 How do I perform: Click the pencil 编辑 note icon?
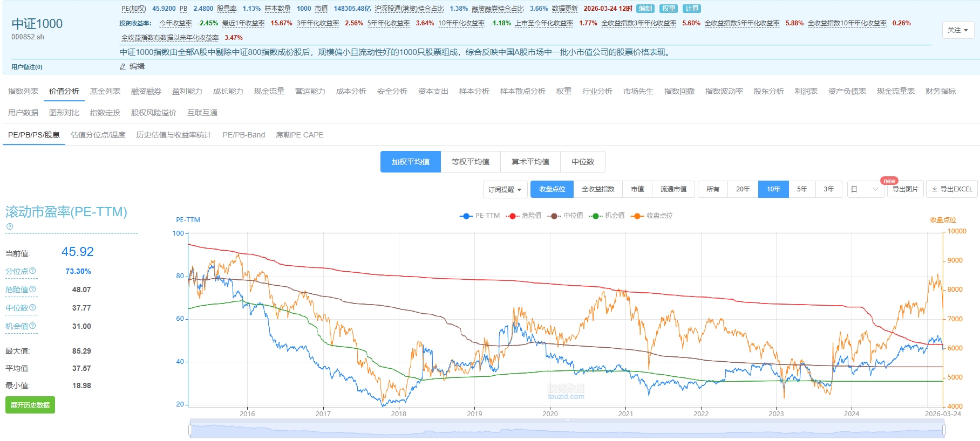click(123, 67)
